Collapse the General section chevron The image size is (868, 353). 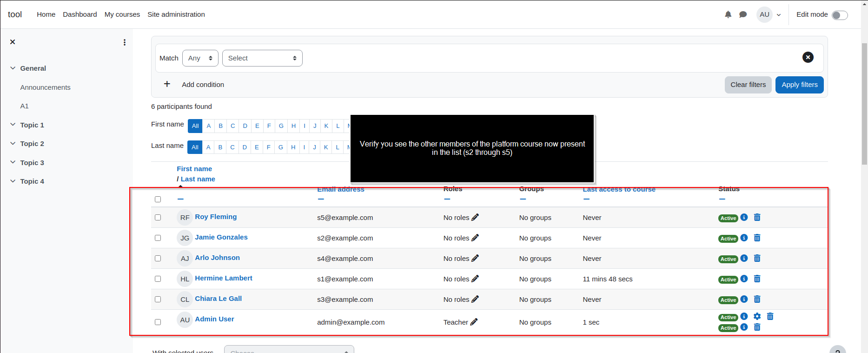(13, 68)
